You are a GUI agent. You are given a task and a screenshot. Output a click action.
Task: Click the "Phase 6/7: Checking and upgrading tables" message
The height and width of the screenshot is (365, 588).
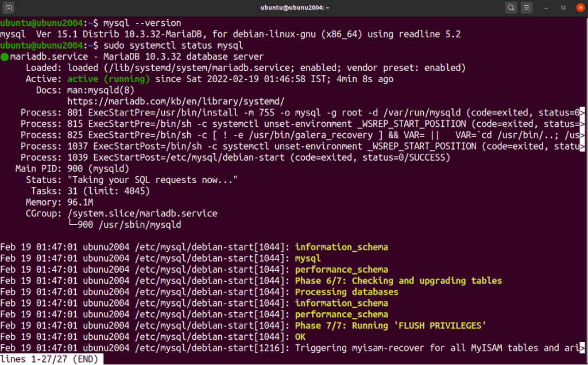[x=399, y=281]
